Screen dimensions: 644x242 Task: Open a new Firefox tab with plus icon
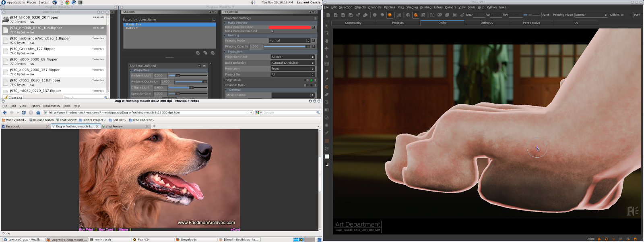[154, 126]
